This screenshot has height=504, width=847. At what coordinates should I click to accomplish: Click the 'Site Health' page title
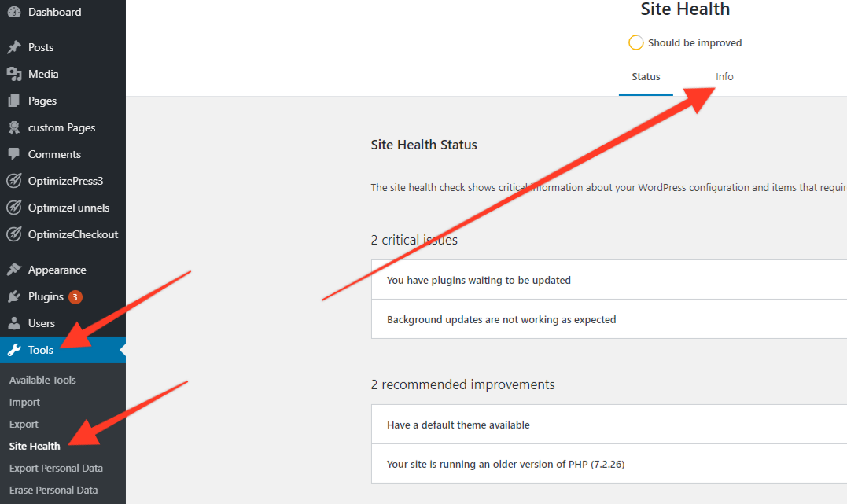tap(685, 9)
